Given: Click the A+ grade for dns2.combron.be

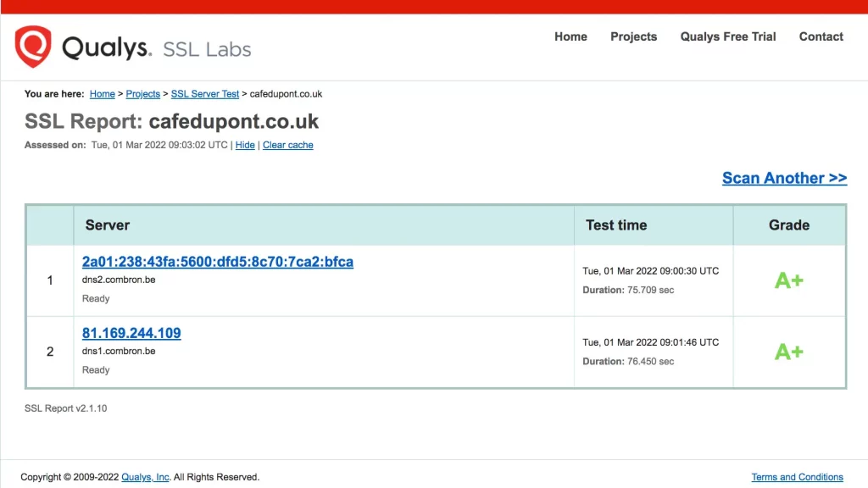Looking at the screenshot, I should click(x=788, y=280).
